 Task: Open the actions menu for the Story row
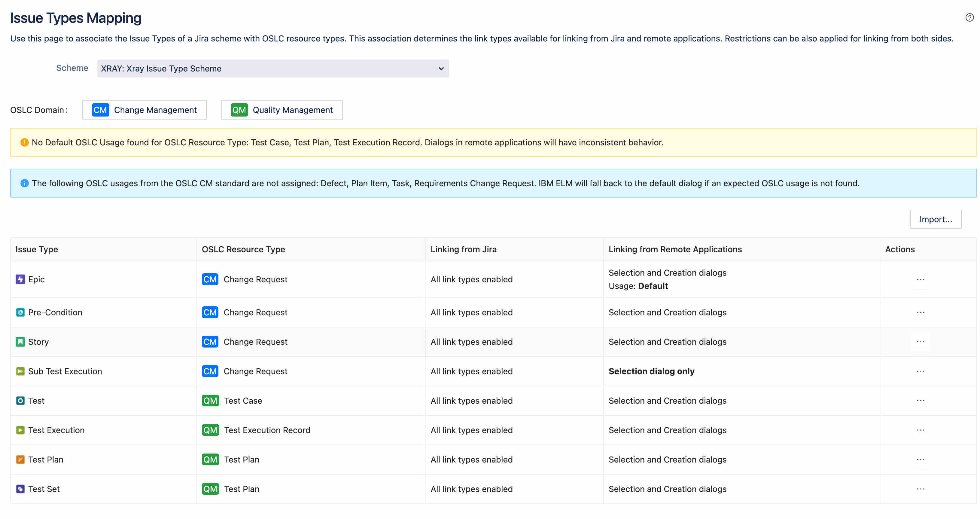pos(920,342)
